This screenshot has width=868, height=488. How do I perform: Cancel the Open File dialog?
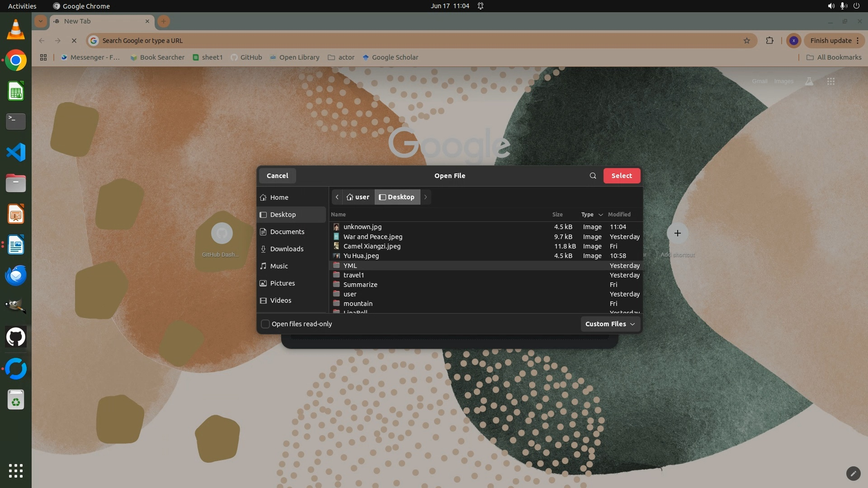tap(277, 176)
